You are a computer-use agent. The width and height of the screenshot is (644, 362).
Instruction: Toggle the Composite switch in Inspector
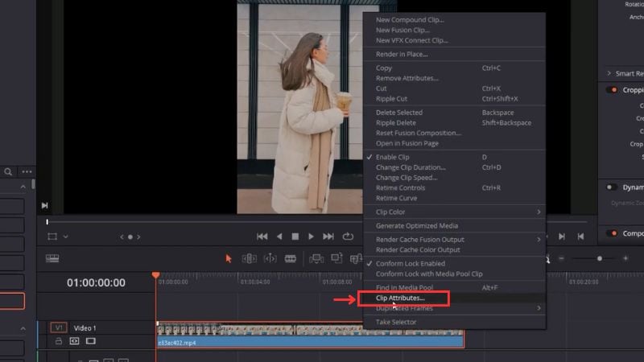tap(612, 233)
